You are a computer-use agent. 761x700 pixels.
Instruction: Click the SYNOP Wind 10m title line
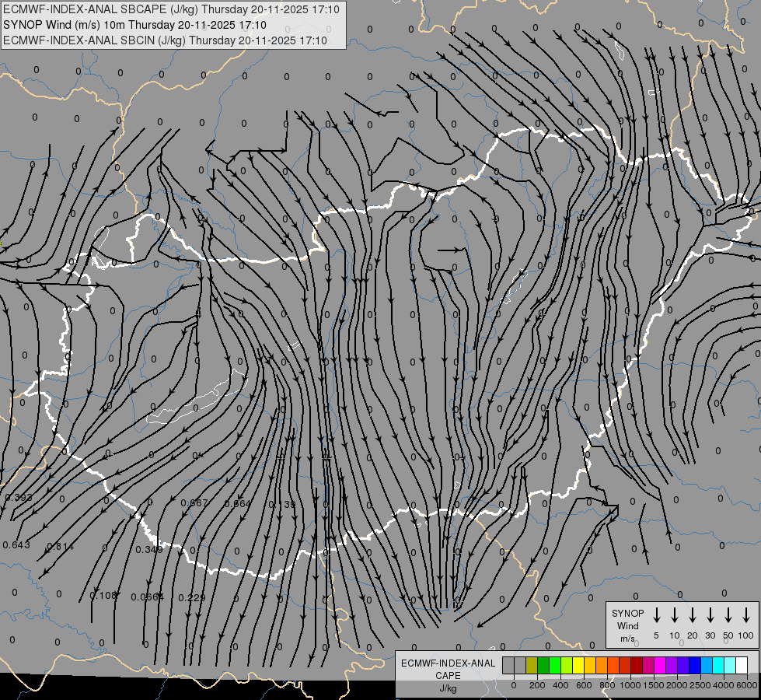pyautogui.click(x=134, y=25)
